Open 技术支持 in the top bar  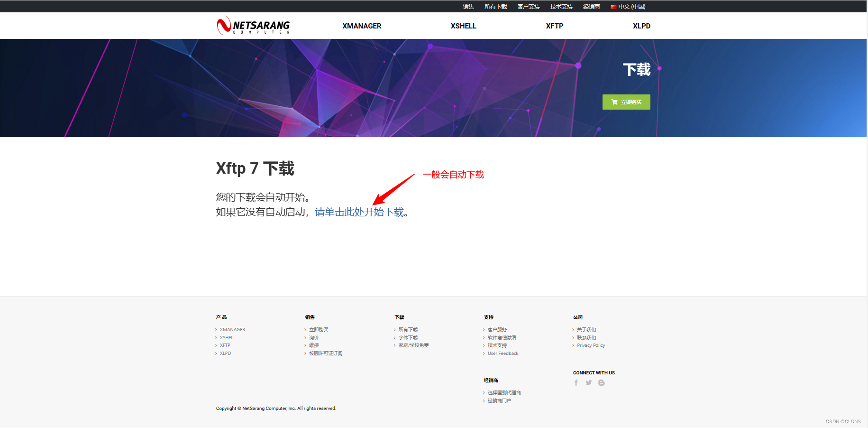pos(561,7)
